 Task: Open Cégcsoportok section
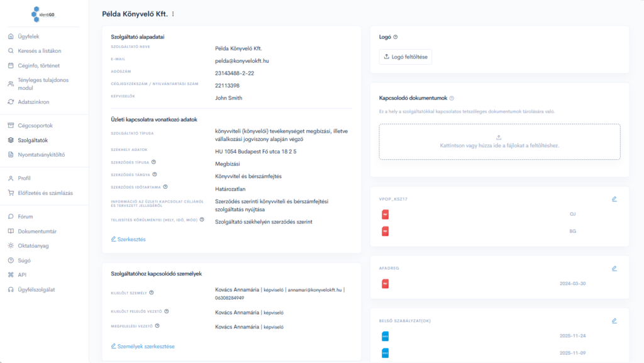point(35,126)
